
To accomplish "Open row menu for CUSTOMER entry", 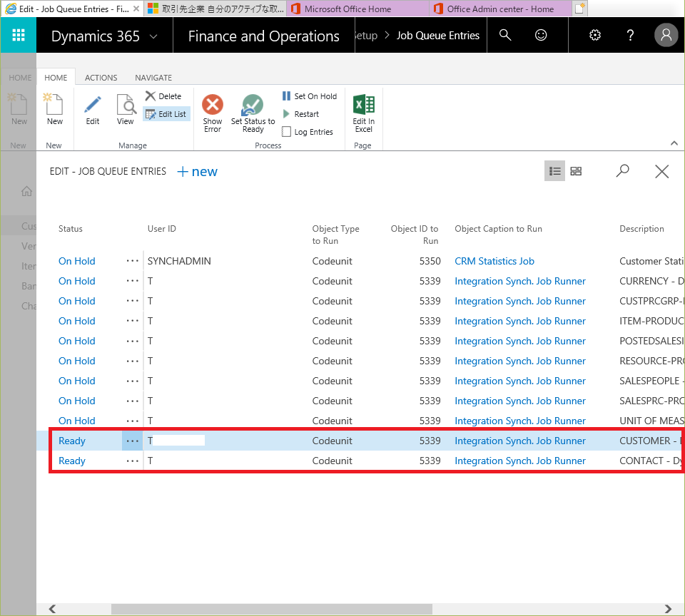I will coord(133,441).
